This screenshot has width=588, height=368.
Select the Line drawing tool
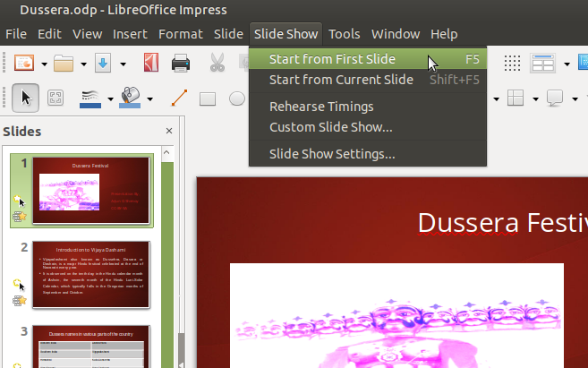(x=179, y=98)
